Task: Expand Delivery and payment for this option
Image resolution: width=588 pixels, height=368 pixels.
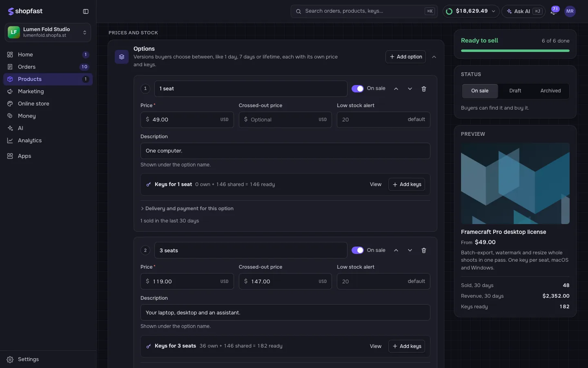Action: pyautogui.click(x=187, y=209)
